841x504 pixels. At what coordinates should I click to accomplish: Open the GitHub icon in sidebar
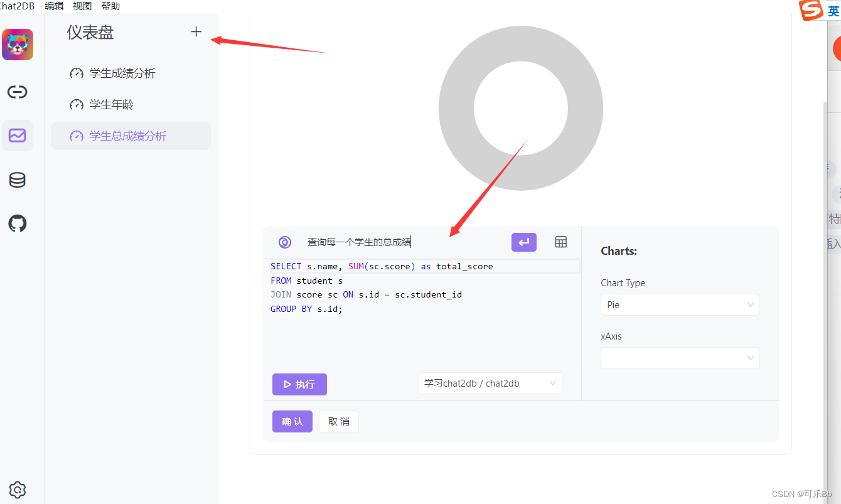coord(18,223)
